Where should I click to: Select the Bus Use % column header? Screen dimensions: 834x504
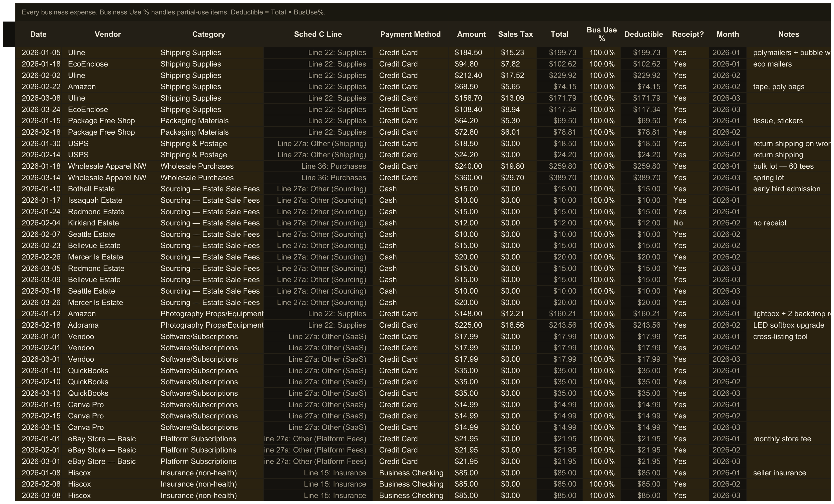pos(601,34)
